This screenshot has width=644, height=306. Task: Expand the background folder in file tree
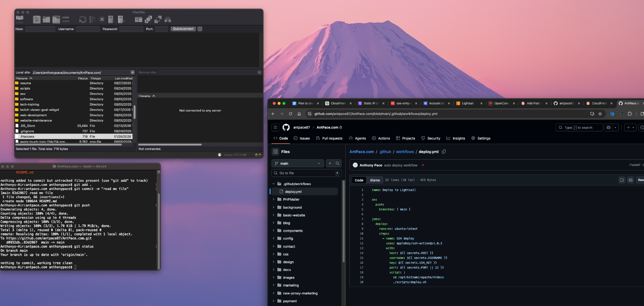point(274,207)
